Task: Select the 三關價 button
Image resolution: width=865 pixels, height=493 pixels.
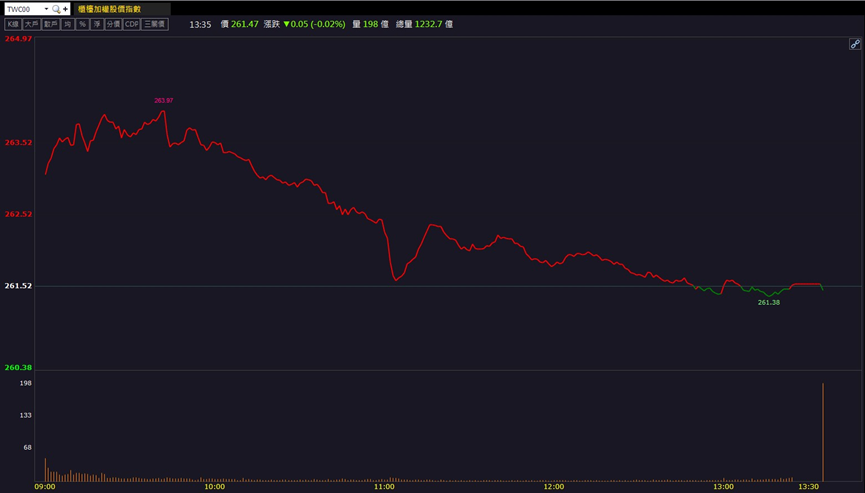Action: tap(154, 24)
